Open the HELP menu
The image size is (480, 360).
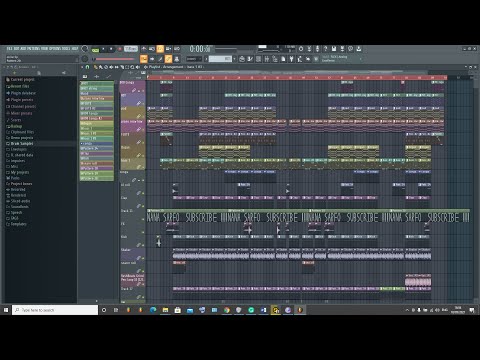pos(75,49)
